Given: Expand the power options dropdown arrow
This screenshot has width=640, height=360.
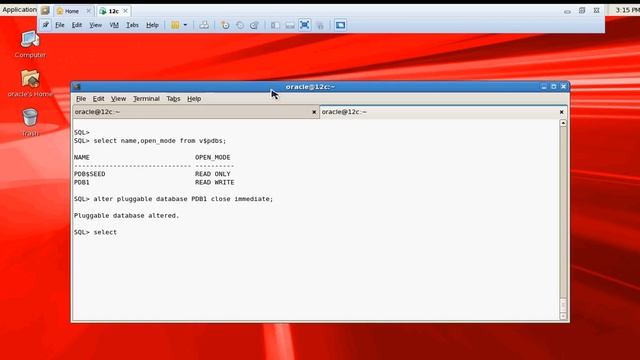Looking at the screenshot, I should (185, 25).
